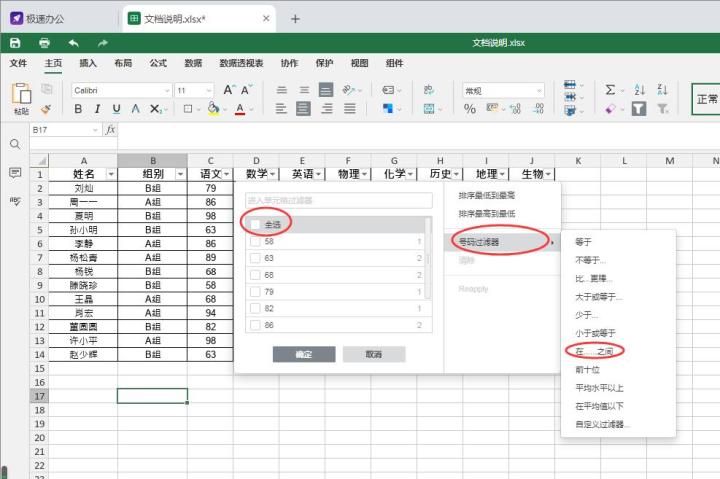Align text left
720x479 pixels.
(x=281, y=108)
